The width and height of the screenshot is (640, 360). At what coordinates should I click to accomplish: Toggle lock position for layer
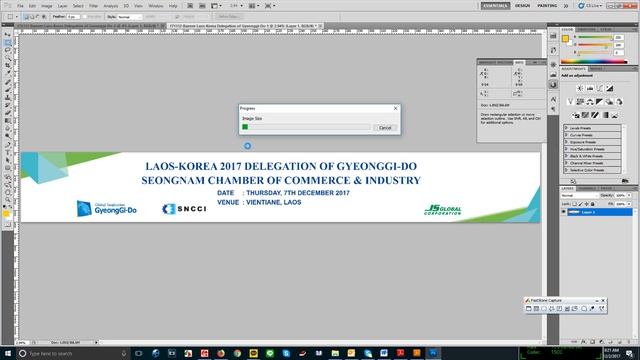[587, 204]
